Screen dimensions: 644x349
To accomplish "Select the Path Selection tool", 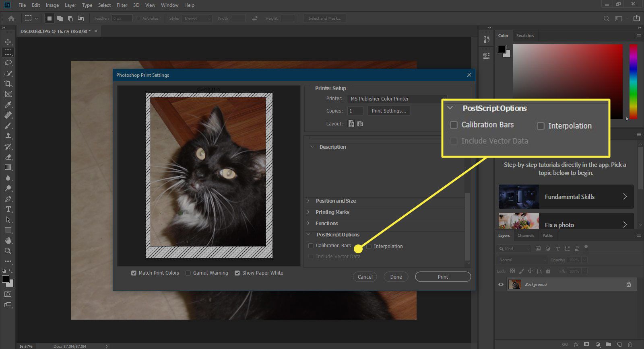I will coord(8,220).
